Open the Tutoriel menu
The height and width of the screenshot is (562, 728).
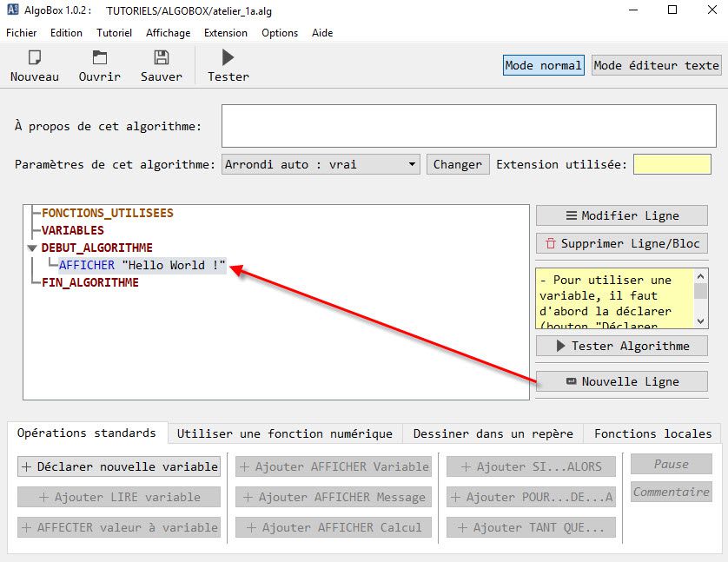[x=114, y=33]
